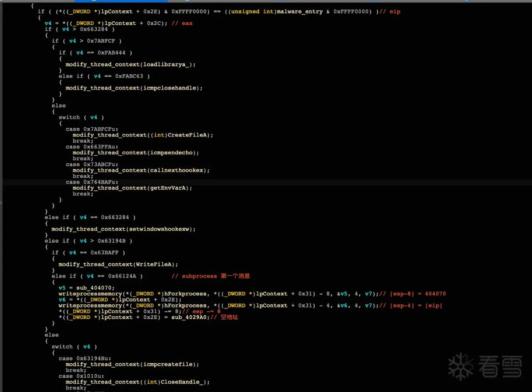This screenshot has width=532, height=392.
Task: Click the malware_entry identifier in the first if
Action: 299,12
